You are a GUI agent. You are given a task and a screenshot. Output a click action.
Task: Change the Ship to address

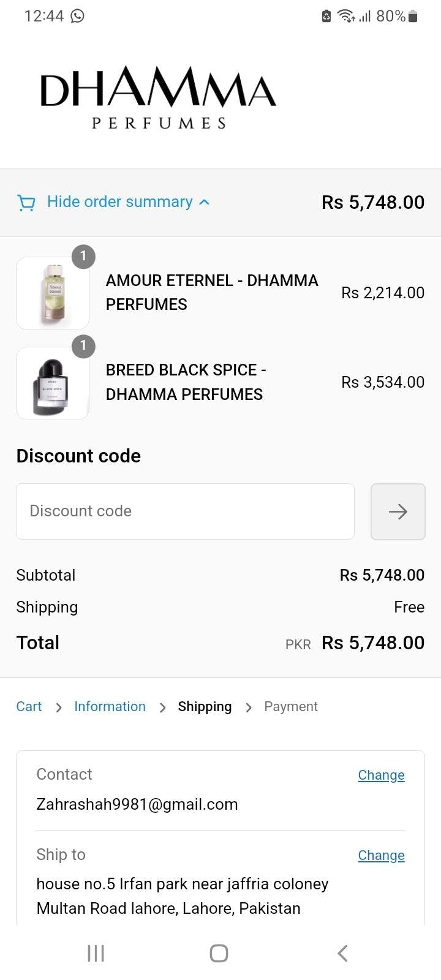pos(381,856)
